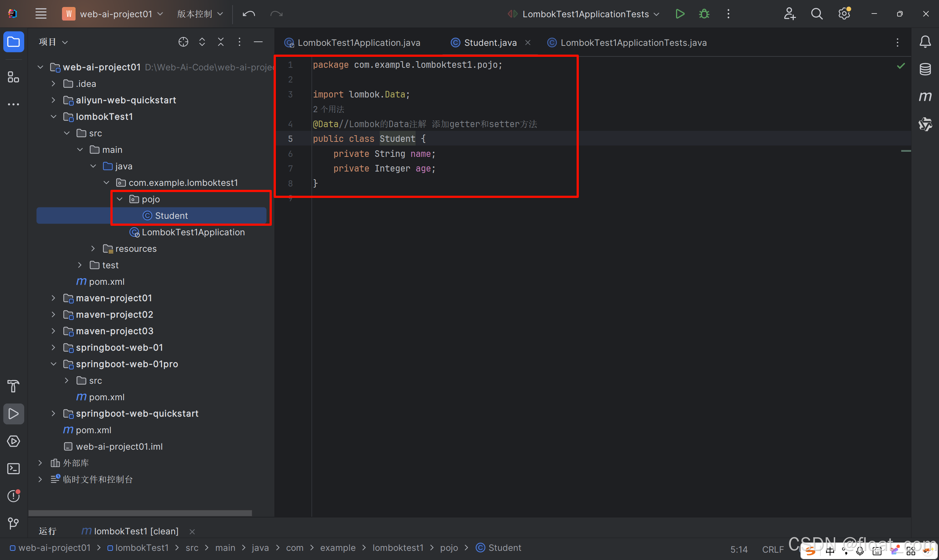939x560 pixels.
Task: Open the Maven tool window
Action: pos(925,97)
